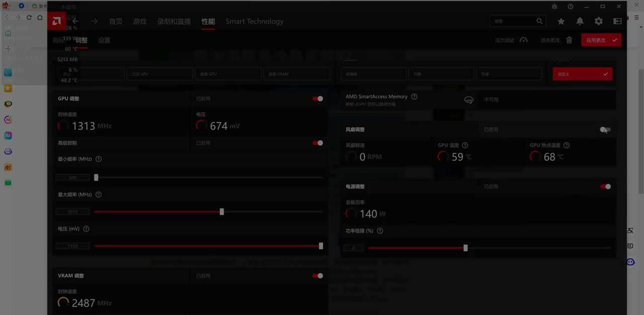Click the 最小频率 value box showing 500
The image size is (644, 315).
(72, 178)
